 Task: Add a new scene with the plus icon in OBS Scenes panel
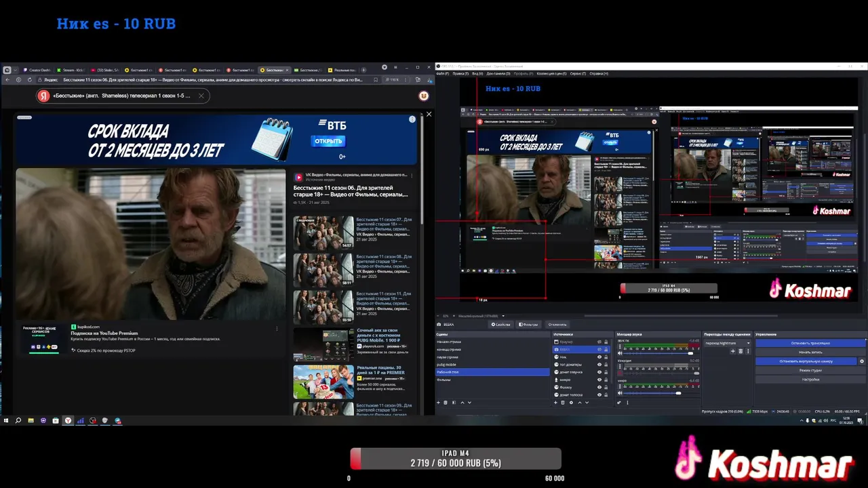click(438, 403)
